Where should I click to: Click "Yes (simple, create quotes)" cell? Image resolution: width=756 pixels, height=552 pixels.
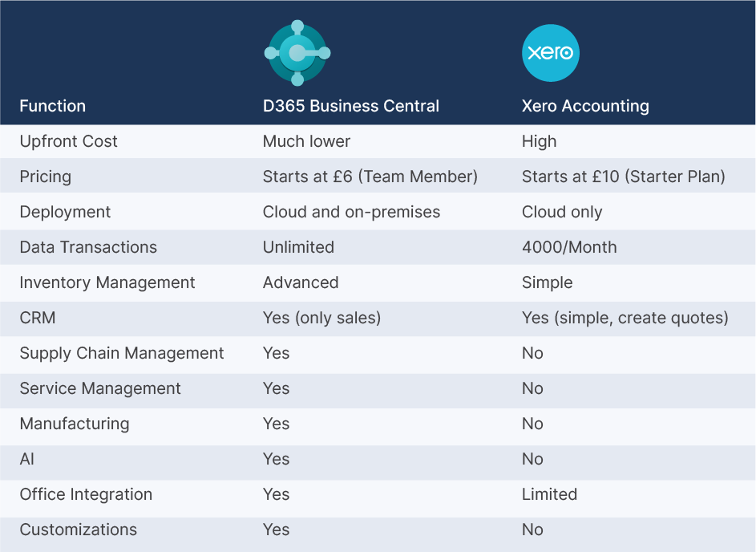click(625, 318)
